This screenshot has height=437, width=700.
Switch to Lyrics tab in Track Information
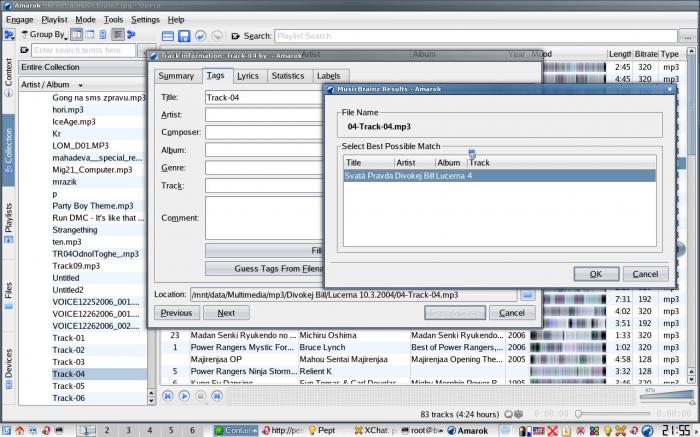tap(248, 76)
